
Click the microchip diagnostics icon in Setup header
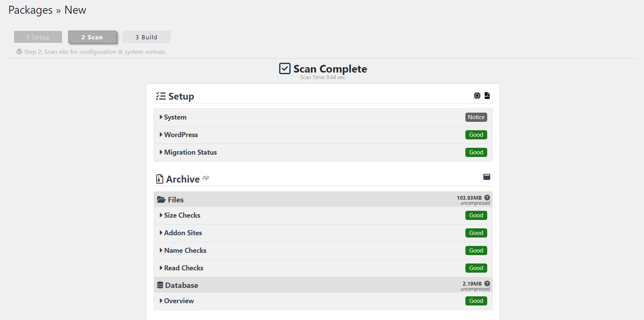pos(477,95)
